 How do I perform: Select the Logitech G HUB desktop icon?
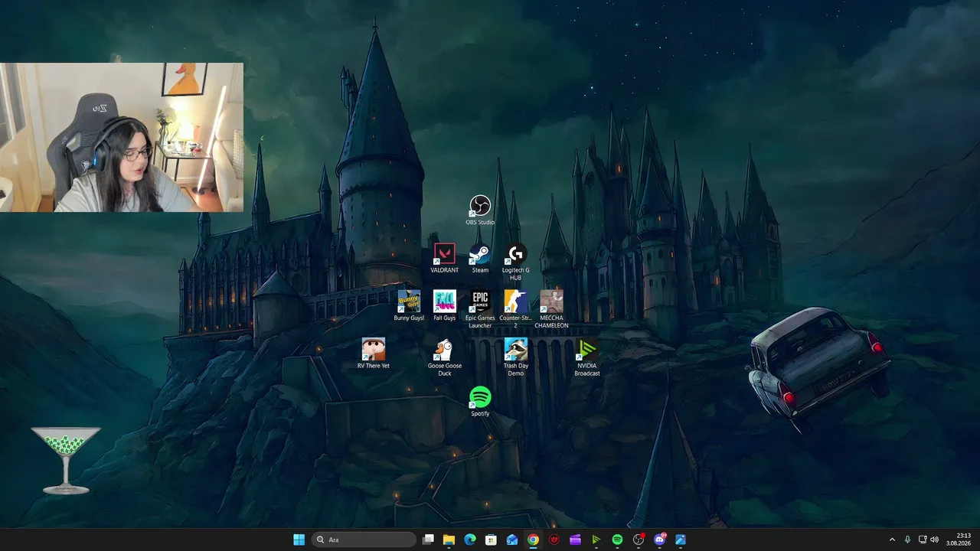click(x=516, y=262)
